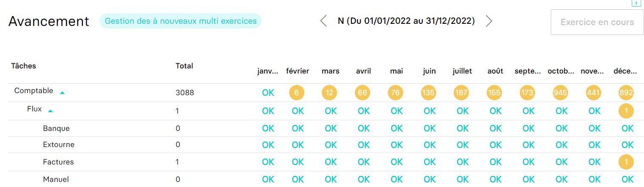Open the 187 badge for Comptable in July
644x187 pixels.
pyautogui.click(x=461, y=93)
